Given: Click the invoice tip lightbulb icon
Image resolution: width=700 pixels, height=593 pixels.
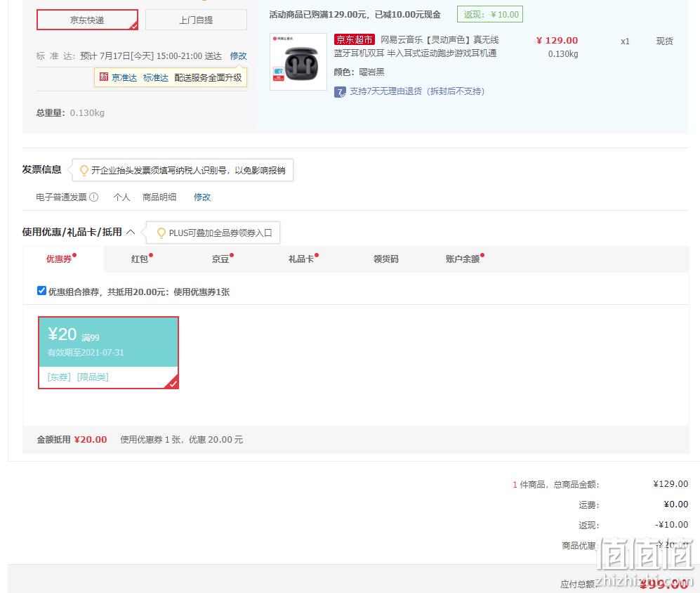Looking at the screenshot, I should 84,170.
